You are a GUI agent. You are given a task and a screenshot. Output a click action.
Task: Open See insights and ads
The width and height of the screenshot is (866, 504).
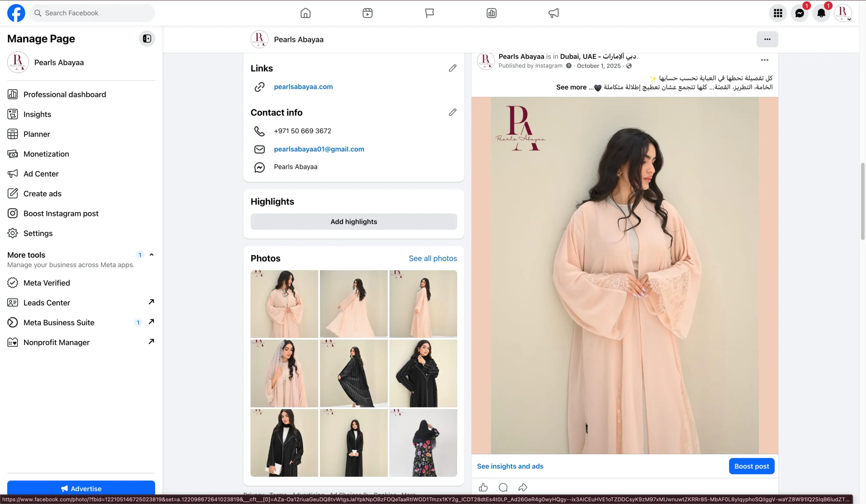[x=510, y=466]
